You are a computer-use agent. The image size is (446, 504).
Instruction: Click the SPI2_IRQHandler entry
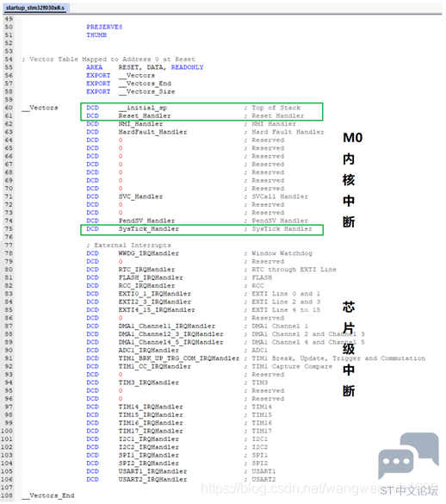click(x=149, y=464)
